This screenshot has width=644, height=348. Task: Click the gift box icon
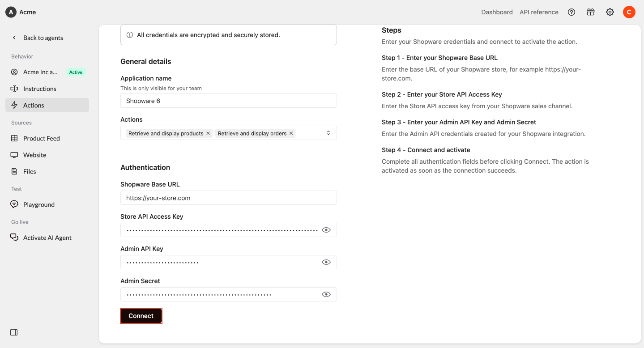[x=590, y=12]
